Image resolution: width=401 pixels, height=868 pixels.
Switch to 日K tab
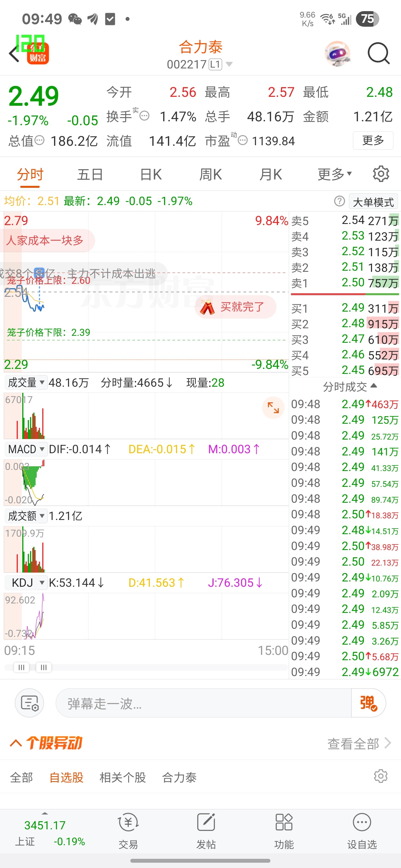(151, 174)
